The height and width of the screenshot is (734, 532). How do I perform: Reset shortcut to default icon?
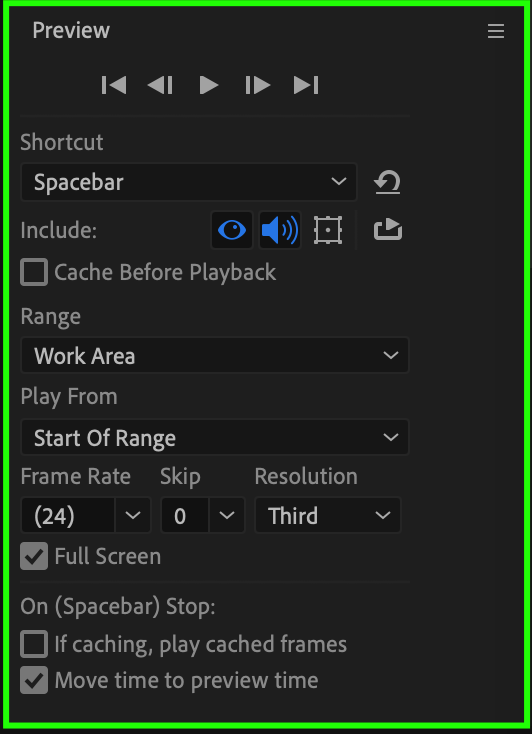point(387,182)
